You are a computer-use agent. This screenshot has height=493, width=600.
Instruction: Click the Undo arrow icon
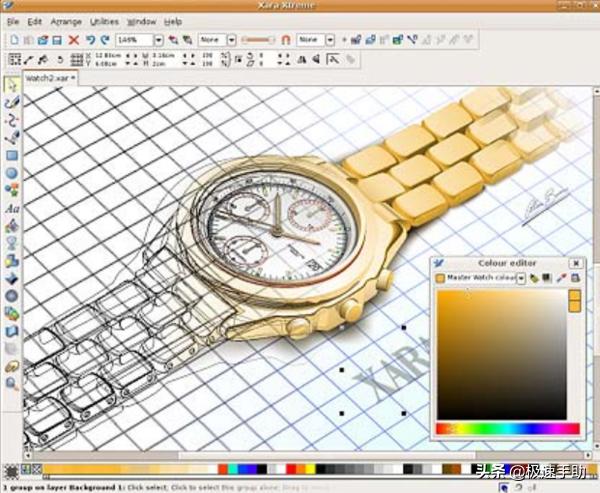[x=90, y=40]
